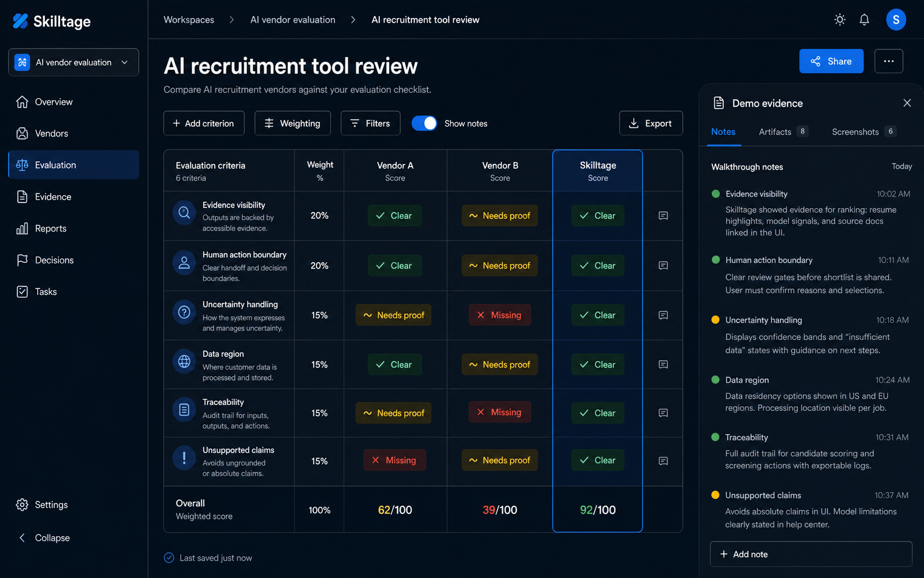The width and height of the screenshot is (924, 578).
Task: Select the Vendor B Score column header
Action: [500, 171]
